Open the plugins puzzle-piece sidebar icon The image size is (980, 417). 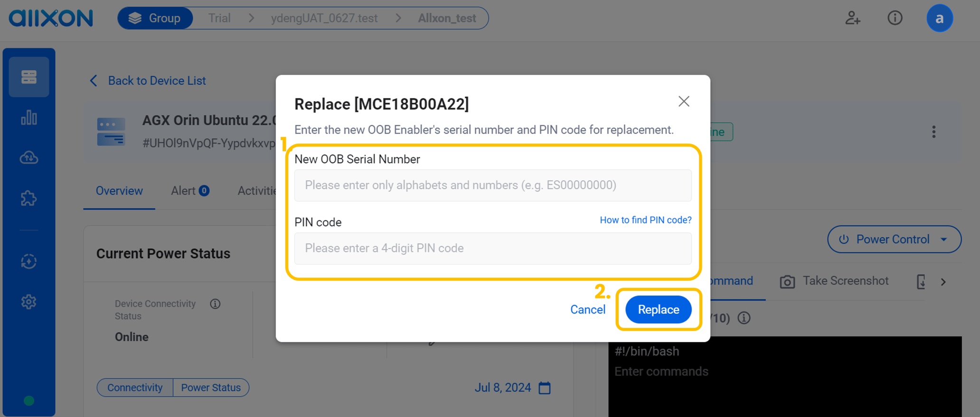(x=28, y=198)
